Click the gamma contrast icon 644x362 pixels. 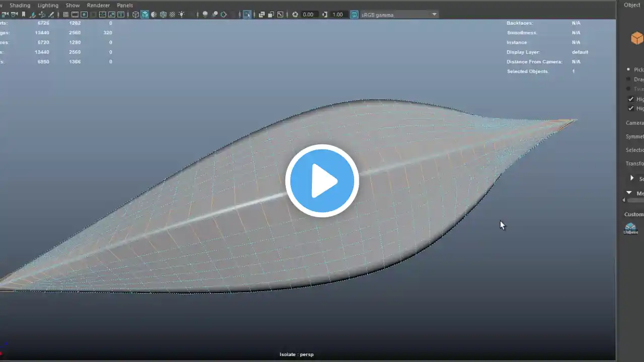[325, 15]
